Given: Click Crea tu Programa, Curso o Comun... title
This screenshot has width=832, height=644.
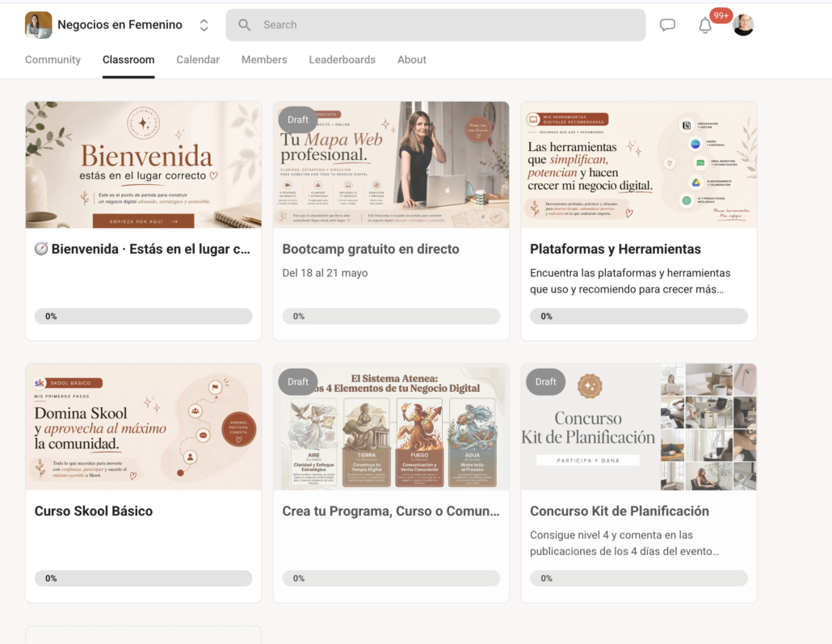Looking at the screenshot, I should point(390,511).
